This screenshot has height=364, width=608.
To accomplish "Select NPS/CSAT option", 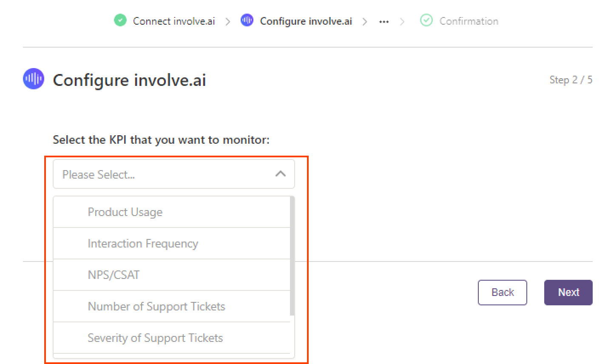I will [x=172, y=275].
